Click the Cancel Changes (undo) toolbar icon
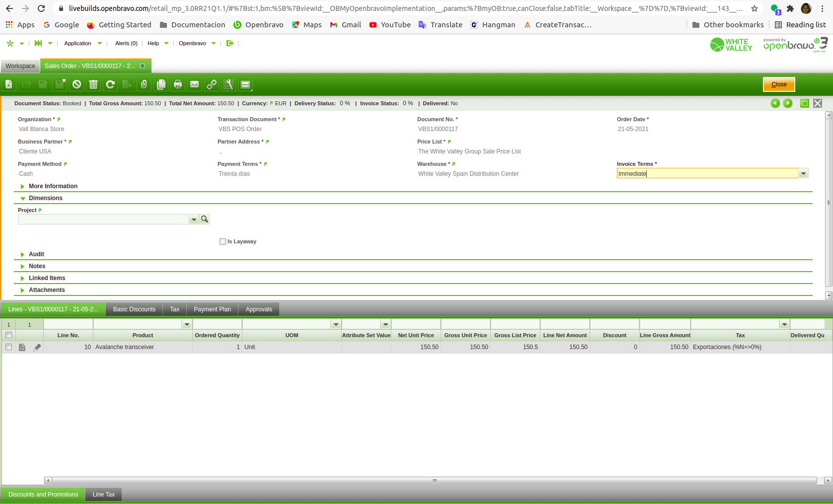Screen dimensions: 833x504 tap(76, 84)
